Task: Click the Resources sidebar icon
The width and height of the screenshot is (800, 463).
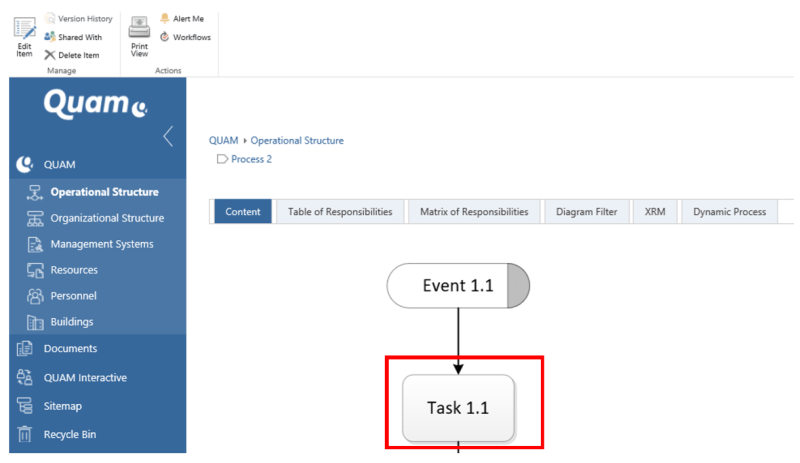Action: (35, 270)
